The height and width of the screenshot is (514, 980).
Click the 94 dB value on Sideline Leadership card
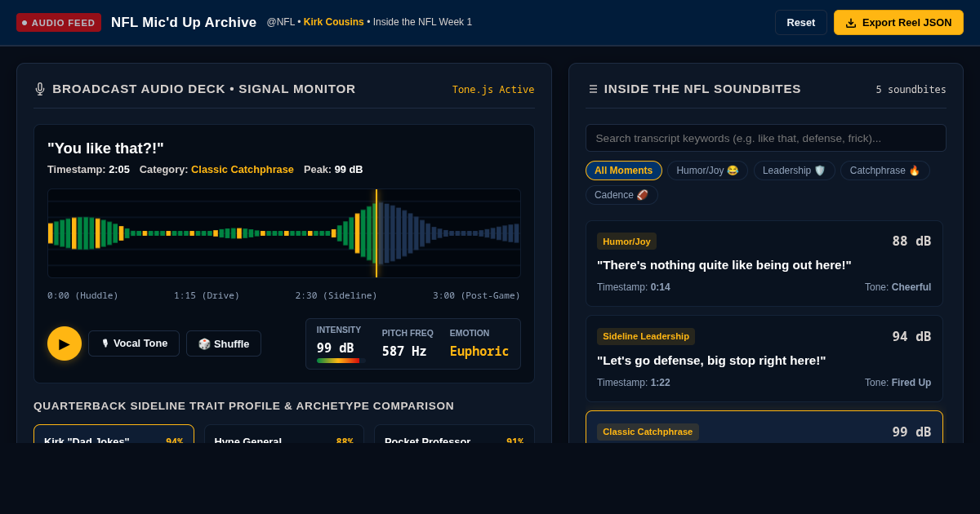(911, 336)
